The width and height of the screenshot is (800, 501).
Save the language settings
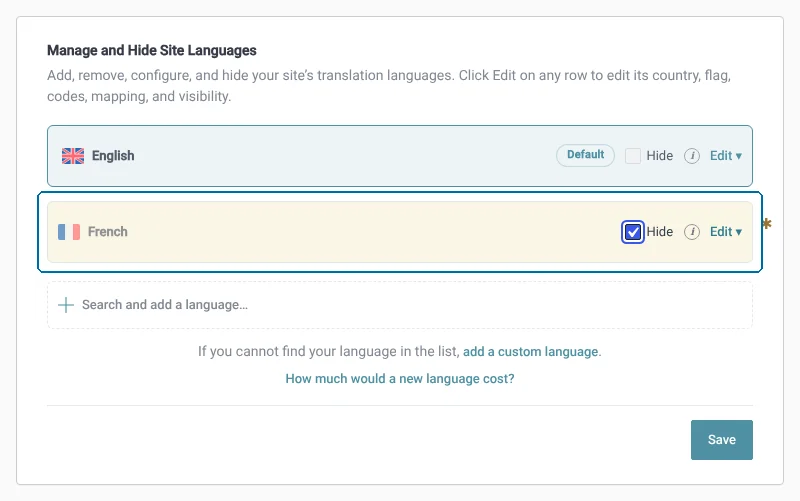[721, 440]
